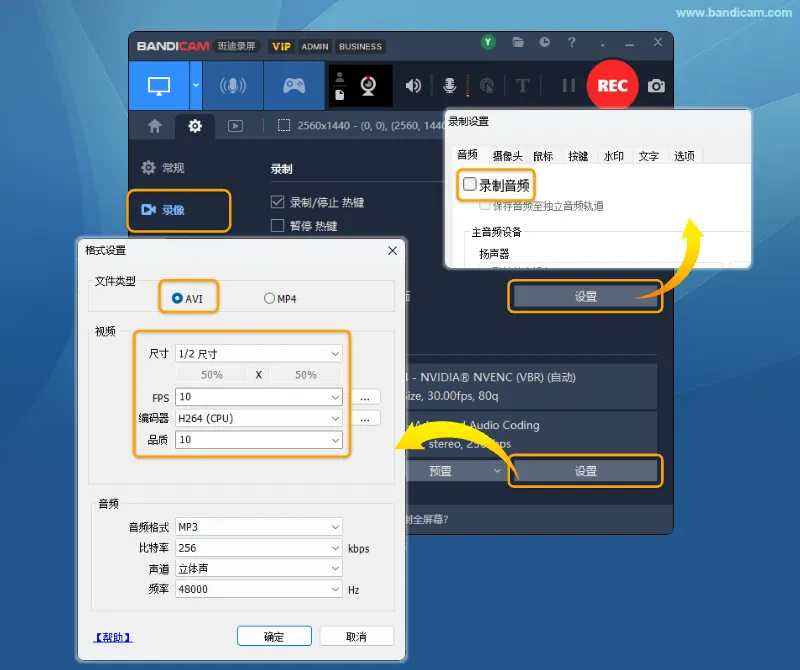Viewport: 800px width, 670px height.
Task: Start recording with REC button
Action: click(612, 85)
